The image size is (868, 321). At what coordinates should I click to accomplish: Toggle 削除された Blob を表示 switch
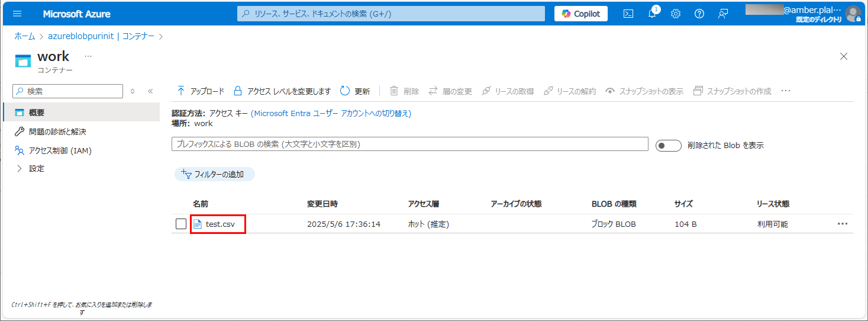(669, 145)
